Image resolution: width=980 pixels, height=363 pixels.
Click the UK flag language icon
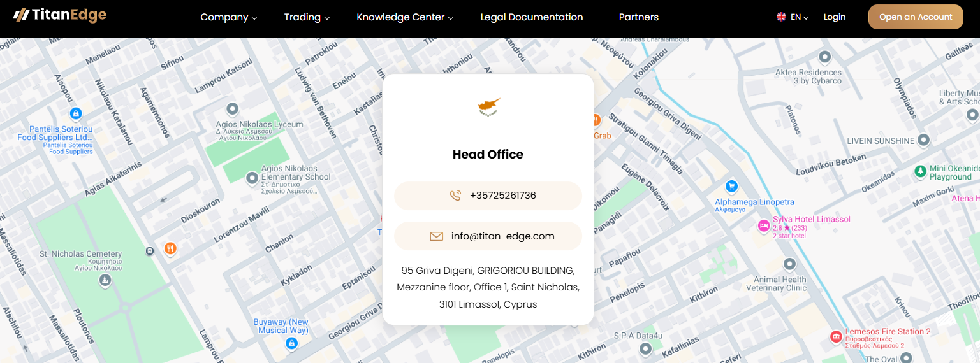click(x=781, y=17)
